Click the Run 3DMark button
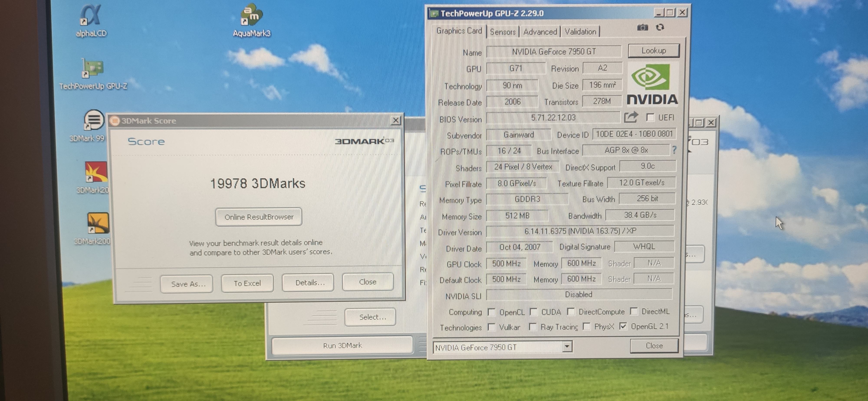Viewport: 868px width, 401px height. pyautogui.click(x=342, y=345)
